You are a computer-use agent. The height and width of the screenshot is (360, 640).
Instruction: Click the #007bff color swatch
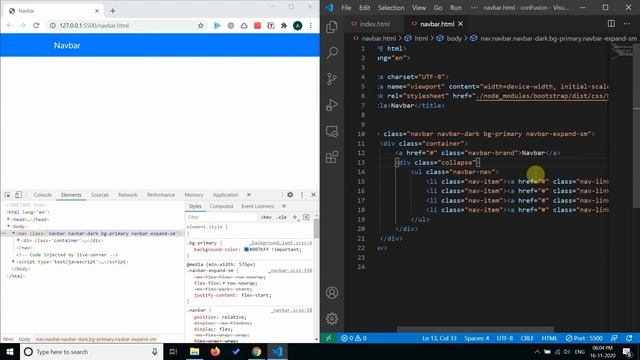pos(246,249)
